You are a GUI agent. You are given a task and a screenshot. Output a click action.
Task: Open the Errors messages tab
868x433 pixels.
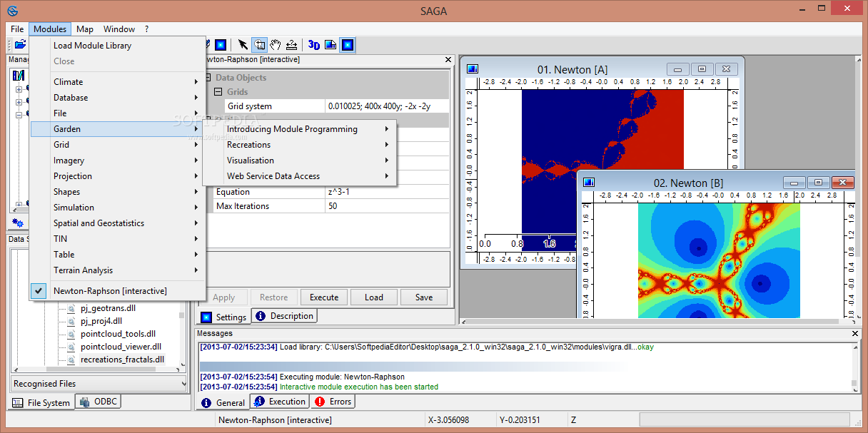point(333,402)
